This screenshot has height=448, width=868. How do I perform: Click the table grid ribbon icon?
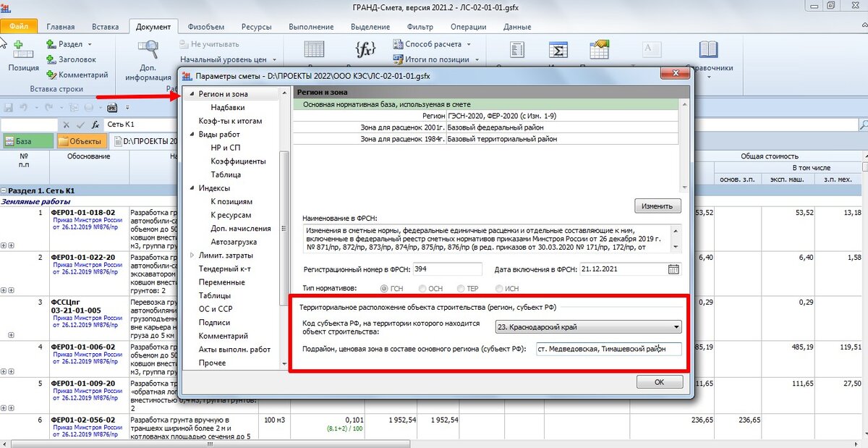(x=314, y=49)
